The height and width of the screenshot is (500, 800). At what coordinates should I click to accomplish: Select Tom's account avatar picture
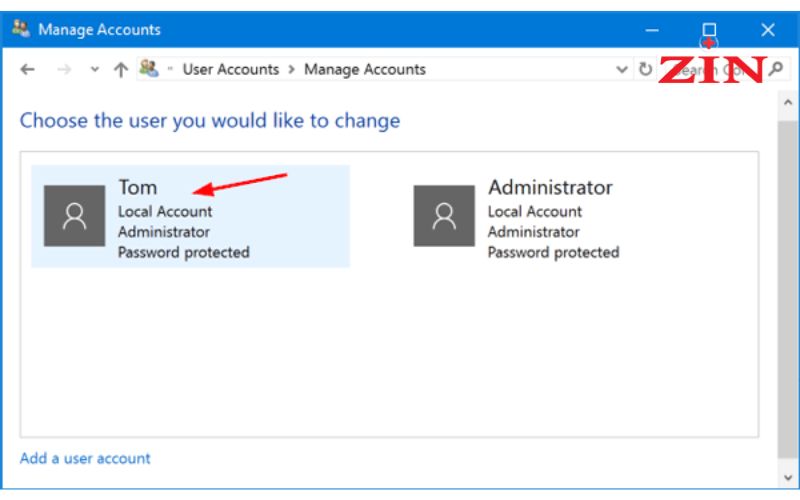tap(74, 216)
